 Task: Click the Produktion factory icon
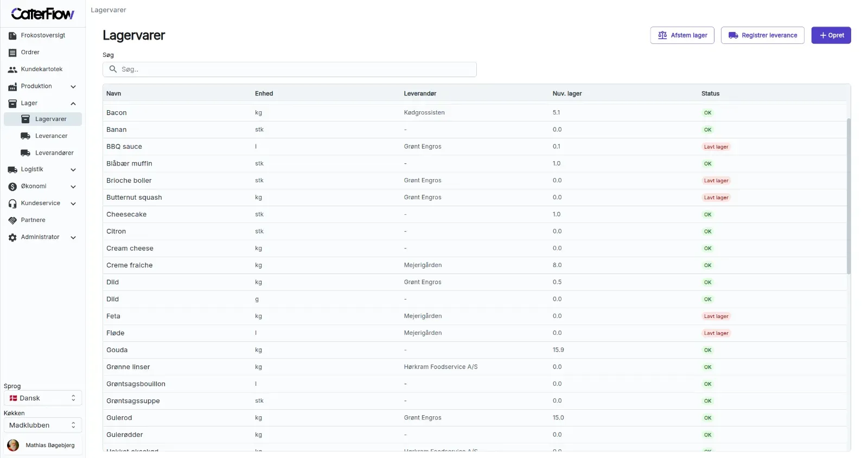(x=12, y=87)
